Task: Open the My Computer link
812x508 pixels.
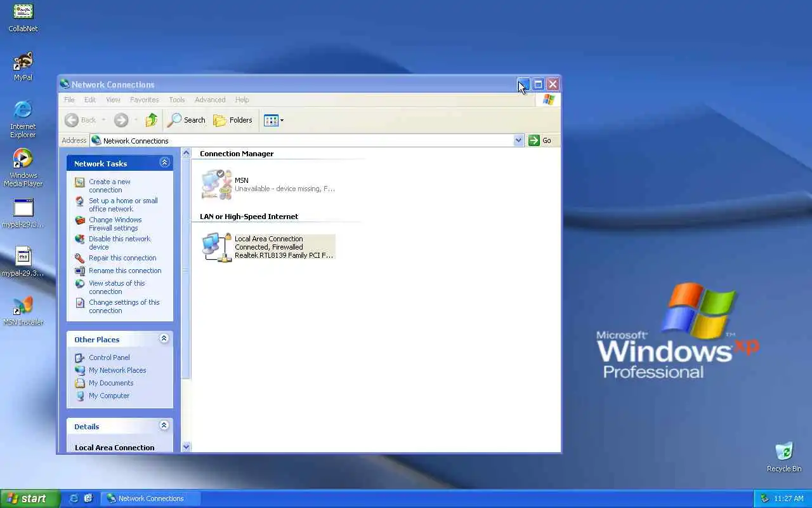Action: tap(109, 396)
